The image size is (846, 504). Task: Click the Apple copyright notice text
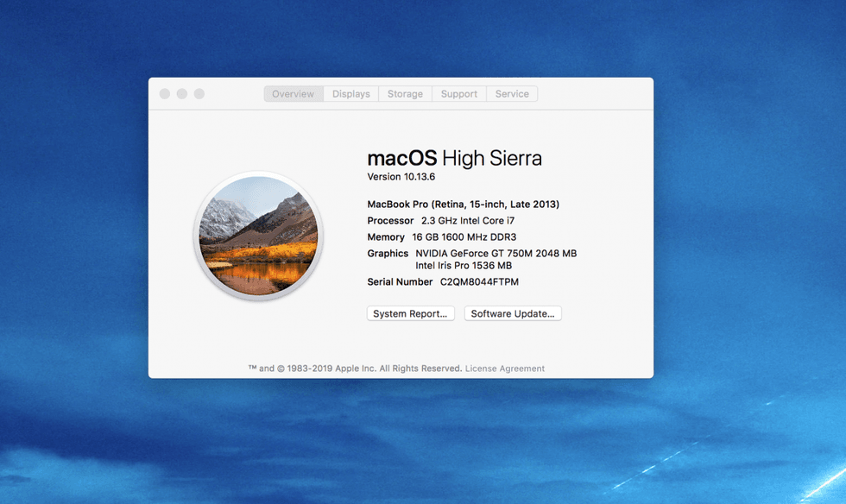coord(356,369)
